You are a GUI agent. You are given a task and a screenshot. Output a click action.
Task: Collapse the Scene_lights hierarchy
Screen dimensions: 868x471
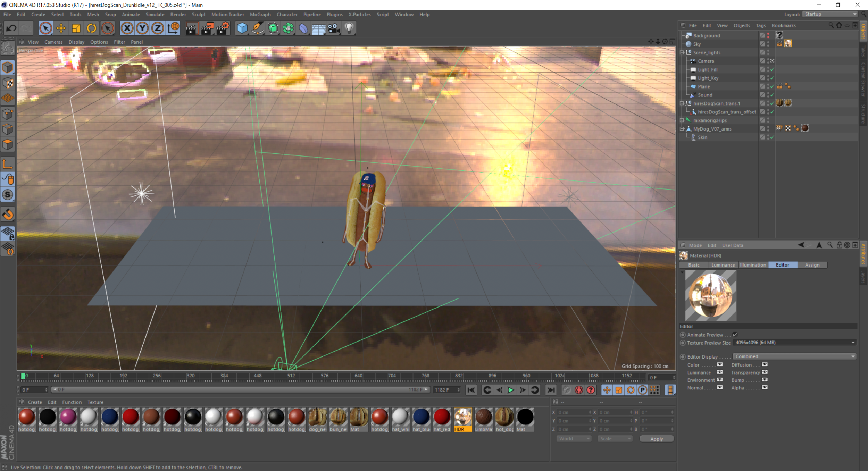pyautogui.click(x=682, y=52)
